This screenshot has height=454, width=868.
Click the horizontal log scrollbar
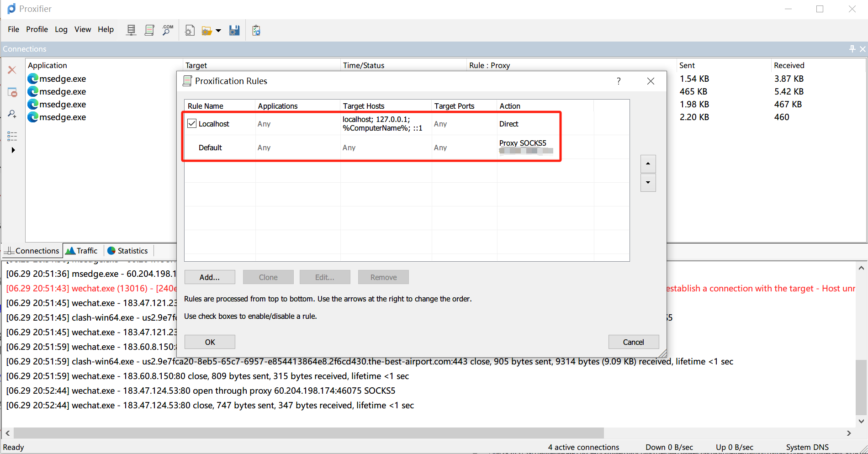[308, 433]
